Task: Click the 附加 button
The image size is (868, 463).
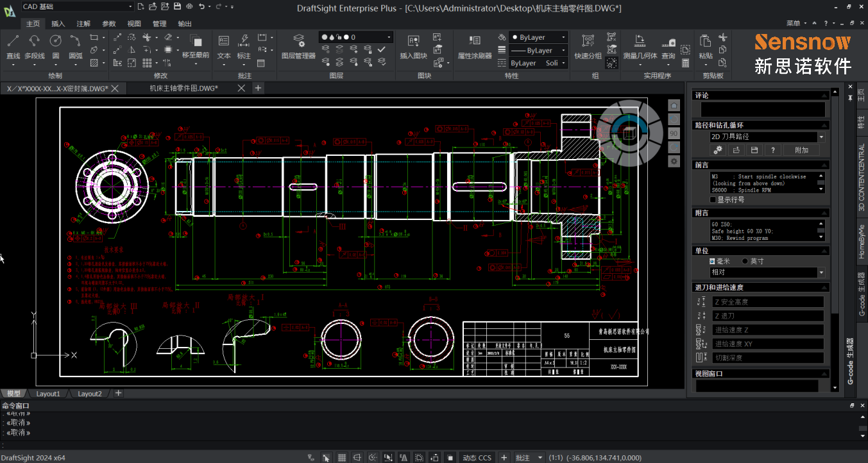Action: click(801, 150)
